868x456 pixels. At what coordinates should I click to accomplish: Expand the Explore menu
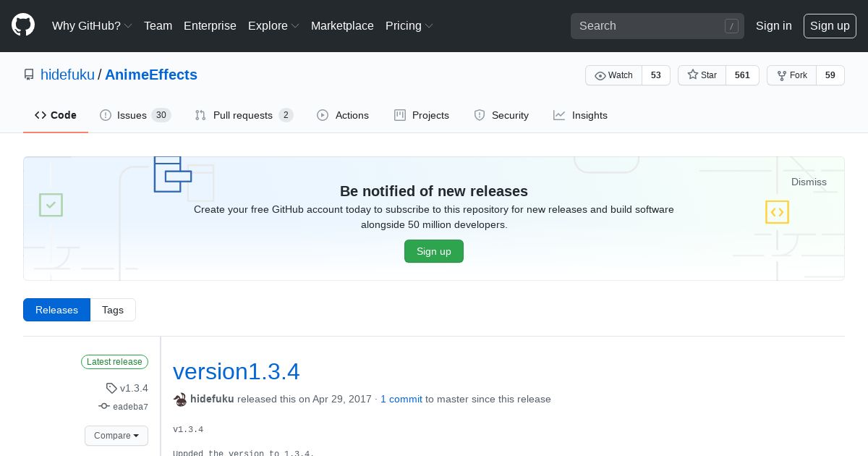pyautogui.click(x=273, y=26)
